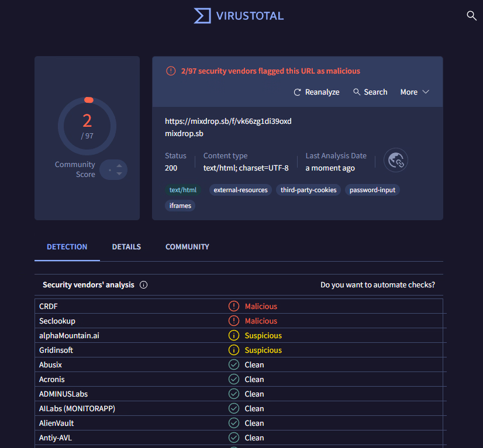Viewport: 483px width, 448px height.
Task: Click the clean checkmark icon in Abusix row
Action: coord(234,364)
